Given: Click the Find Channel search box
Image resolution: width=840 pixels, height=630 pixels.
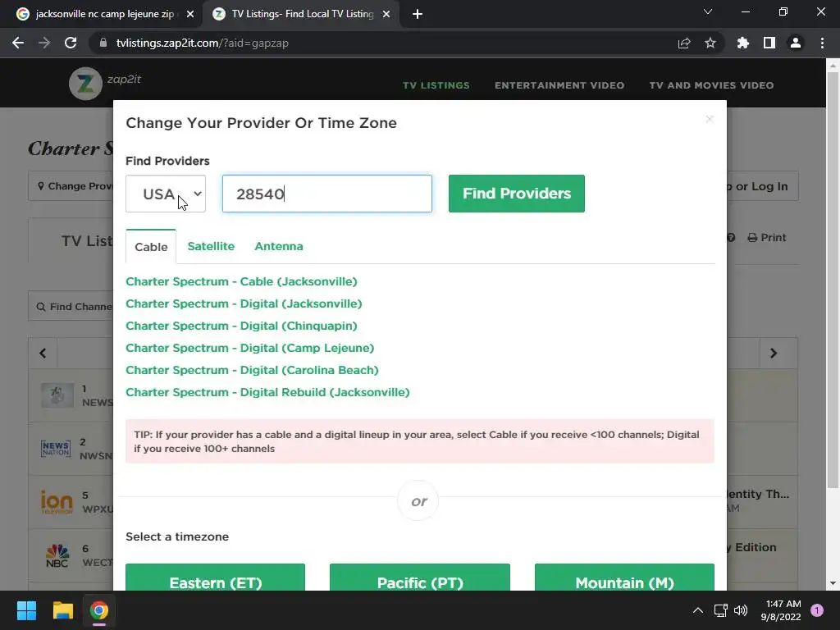Looking at the screenshot, I should point(71,307).
